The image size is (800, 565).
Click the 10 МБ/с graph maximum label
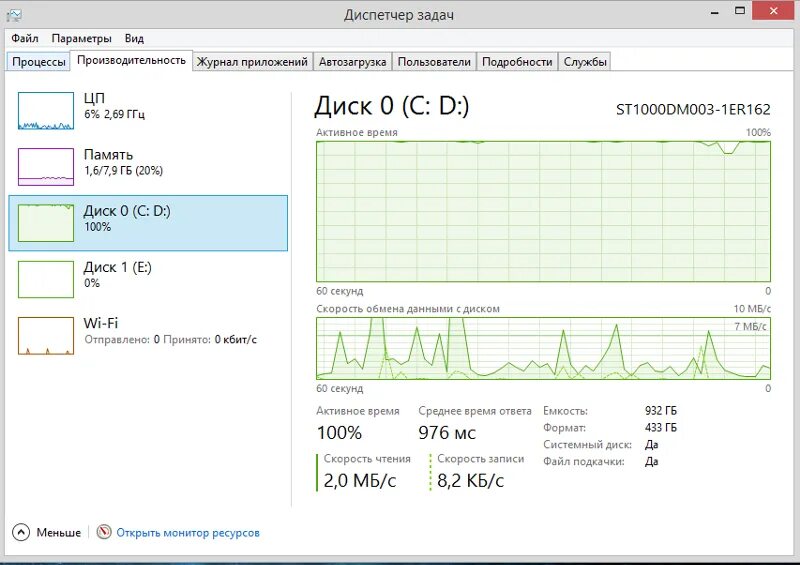752,308
